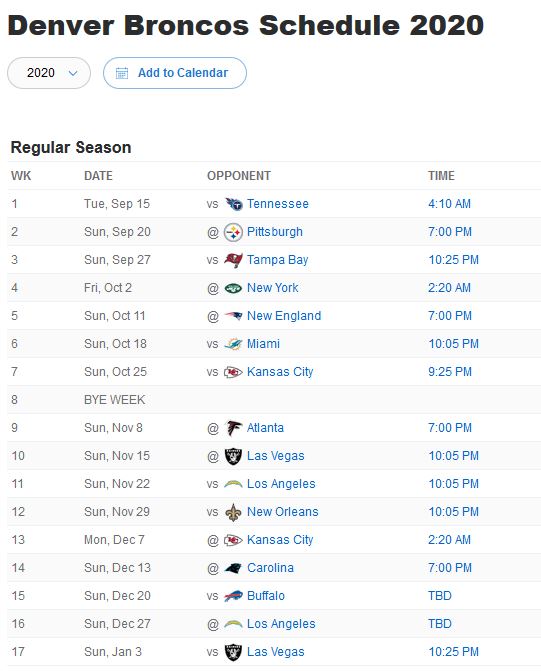Click the Tampa Bay Buccaneers logo
Image resolution: width=541 pixels, height=671 pixels.
point(233,260)
